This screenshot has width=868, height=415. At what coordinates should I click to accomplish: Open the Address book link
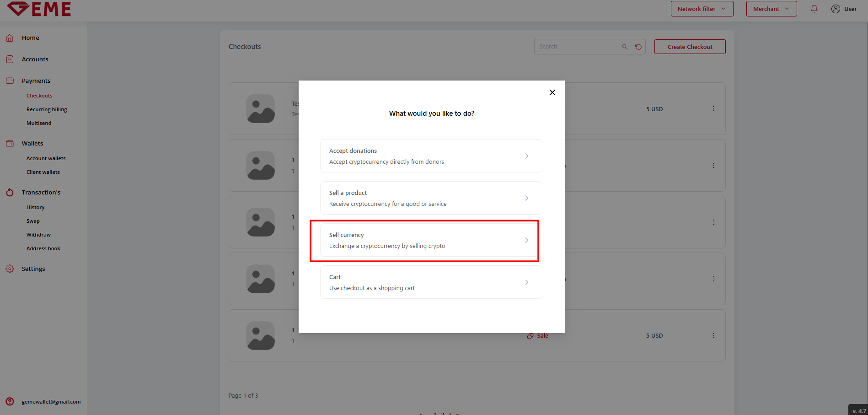pyautogui.click(x=43, y=248)
